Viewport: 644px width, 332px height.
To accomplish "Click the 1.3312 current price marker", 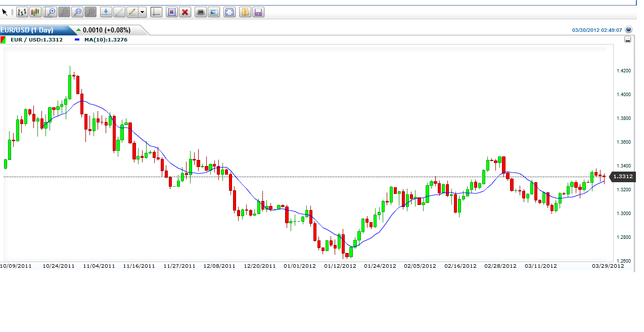I will point(622,177).
